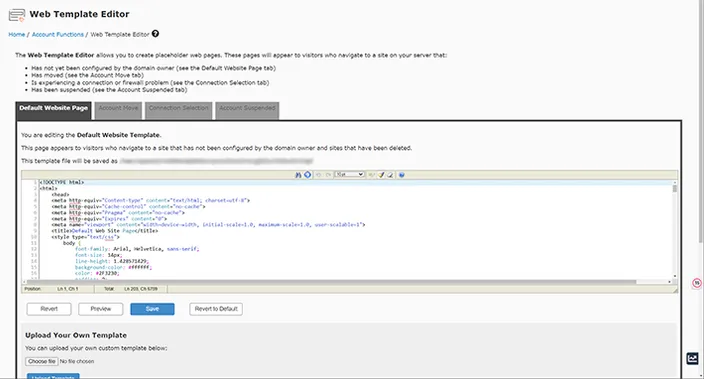Click the redo icon in editor toolbar
Image resolution: width=704 pixels, height=379 pixels.
click(x=328, y=175)
